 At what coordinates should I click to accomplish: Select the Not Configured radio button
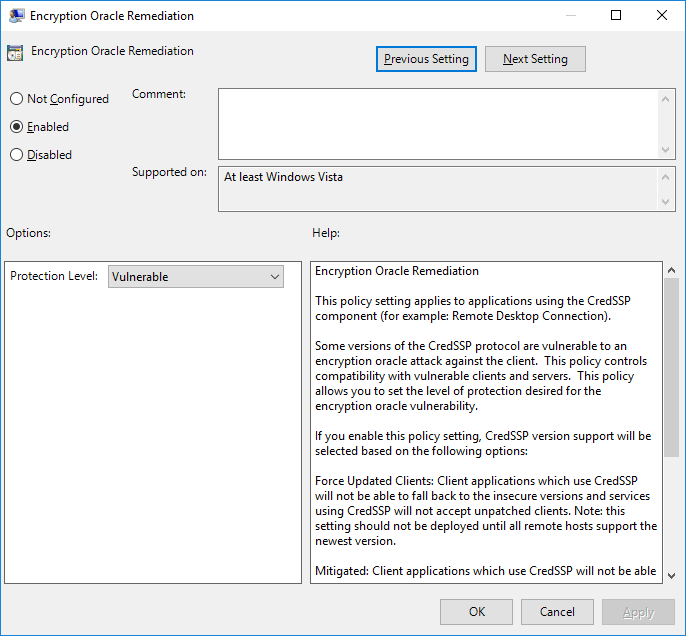click(x=16, y=99)
